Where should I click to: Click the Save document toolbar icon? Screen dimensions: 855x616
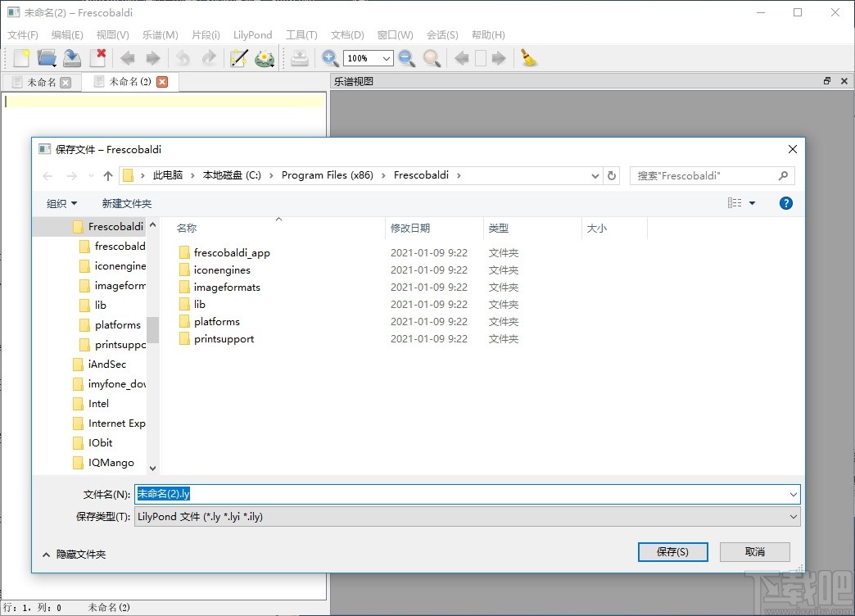[72, 58]
